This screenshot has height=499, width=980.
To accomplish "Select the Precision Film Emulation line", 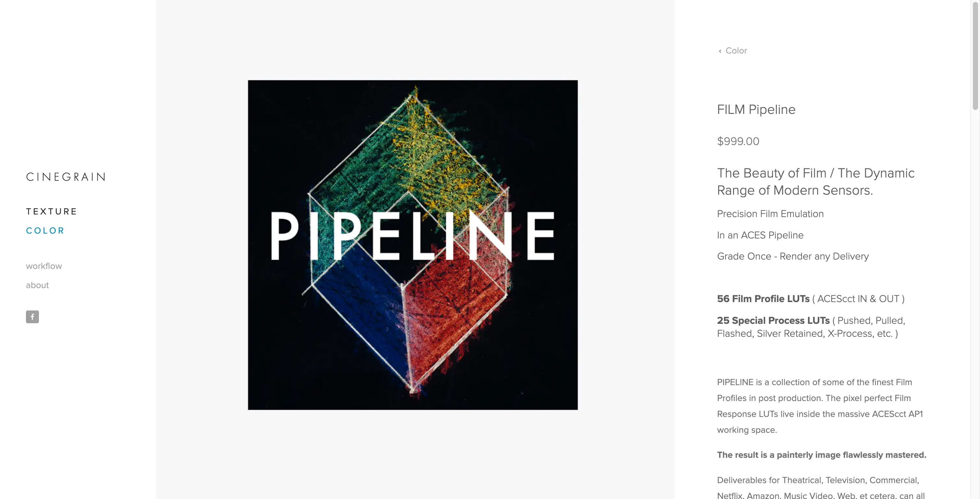I will point(770,214).
